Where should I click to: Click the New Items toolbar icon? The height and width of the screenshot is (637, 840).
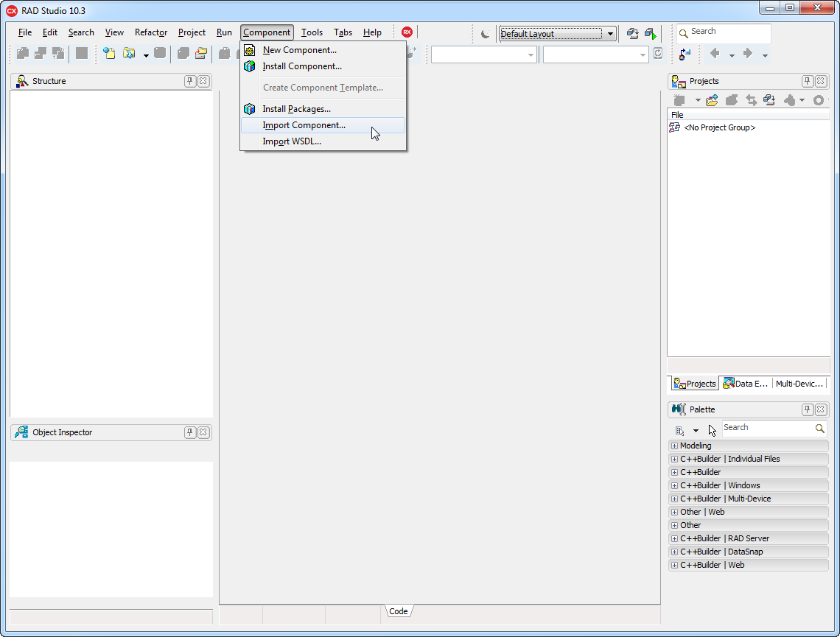click(x=109, y=53)
